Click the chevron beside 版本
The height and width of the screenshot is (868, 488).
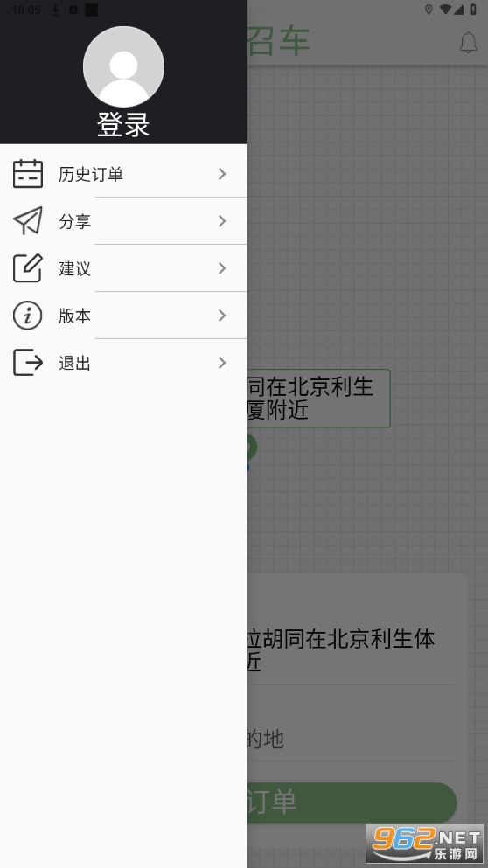pos(222,316)
